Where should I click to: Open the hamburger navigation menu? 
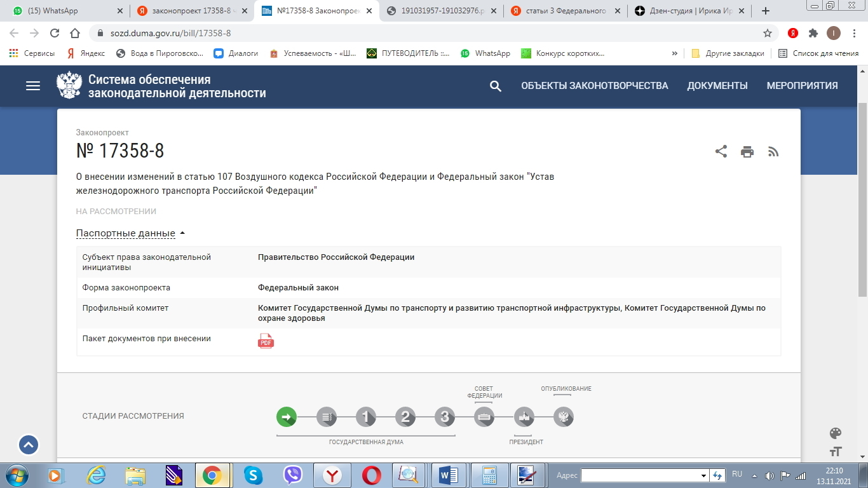pos(33,86)
